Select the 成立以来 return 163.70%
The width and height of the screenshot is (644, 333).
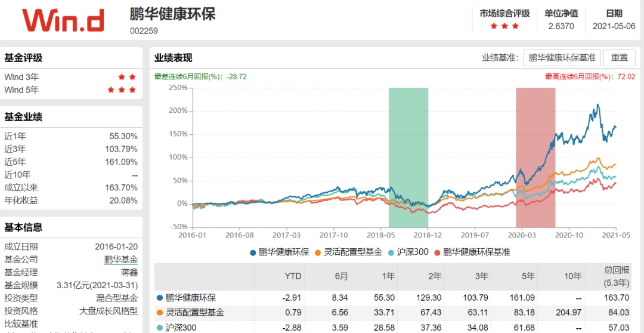point(122,188)
